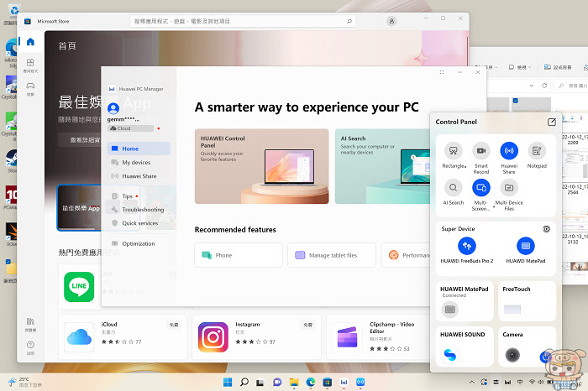Open the FreeTouch card
This screenshot has height=391, width=588.
pyautogui.click(x=527, y=301)
